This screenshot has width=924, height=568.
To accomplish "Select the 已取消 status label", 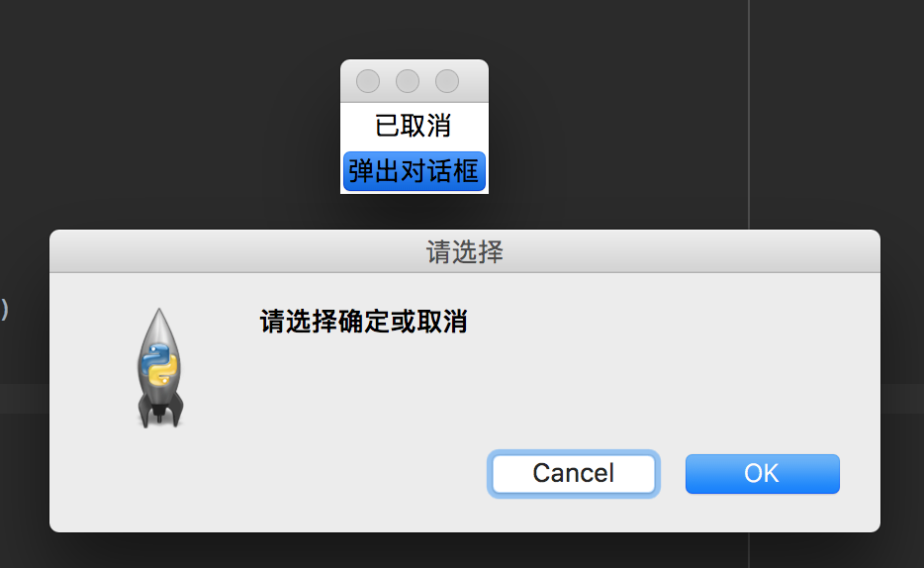I will tap(414, 126).
